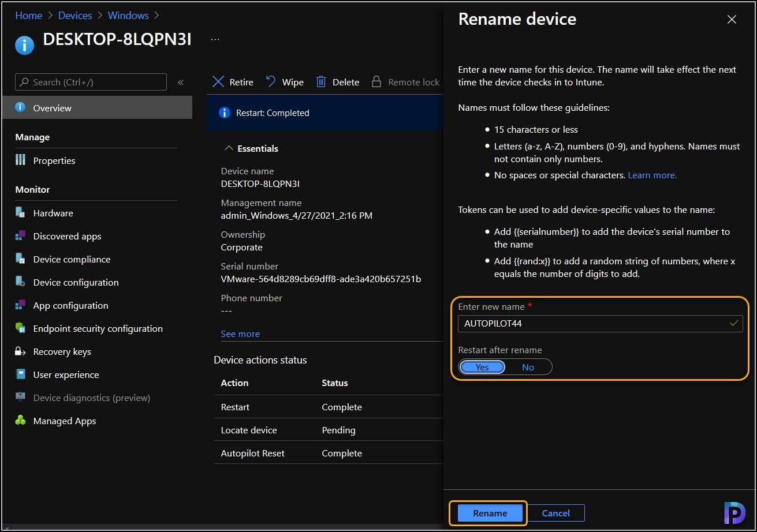Click the ellipsis more options next to device title
The height and width of the screenshot is (532, 757).
click(x=215, y=40)
